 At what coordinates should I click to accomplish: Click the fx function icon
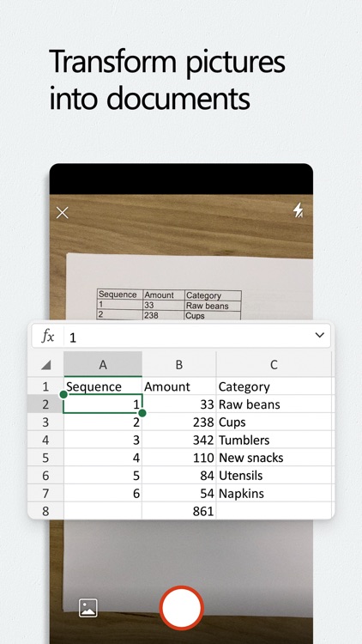[48, 337]
